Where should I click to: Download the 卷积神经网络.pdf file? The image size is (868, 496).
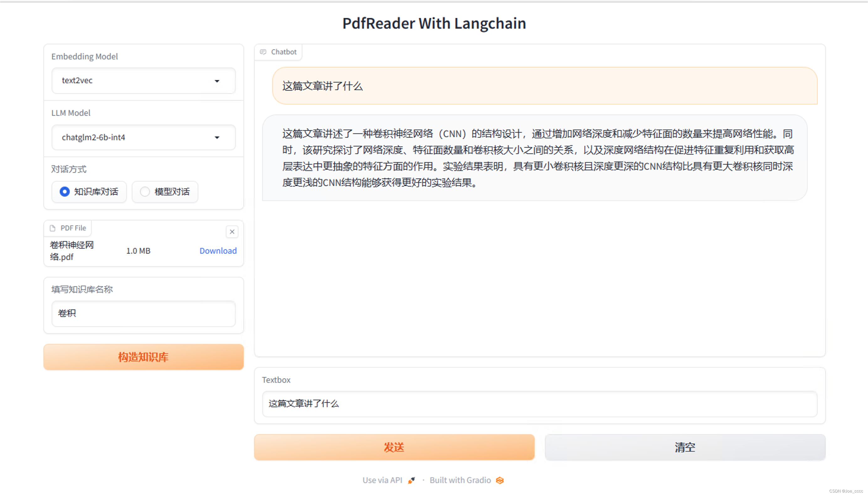point(218,251)
